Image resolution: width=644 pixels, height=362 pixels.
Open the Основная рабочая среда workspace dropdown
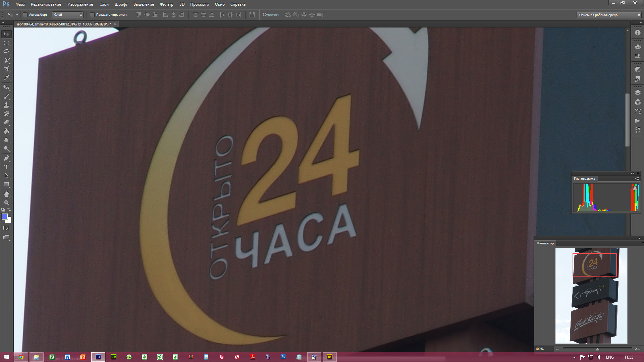tap(608, 15)
